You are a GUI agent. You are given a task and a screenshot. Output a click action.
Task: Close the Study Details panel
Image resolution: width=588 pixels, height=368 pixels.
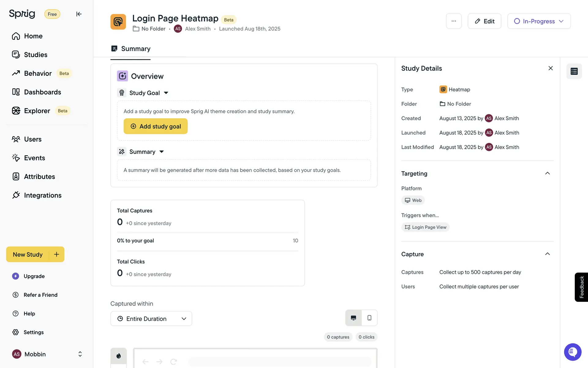(550, 68)
